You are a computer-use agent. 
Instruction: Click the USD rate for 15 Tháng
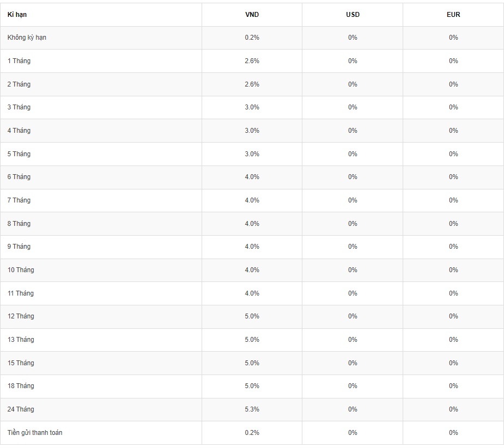click(x=353, y=363)
